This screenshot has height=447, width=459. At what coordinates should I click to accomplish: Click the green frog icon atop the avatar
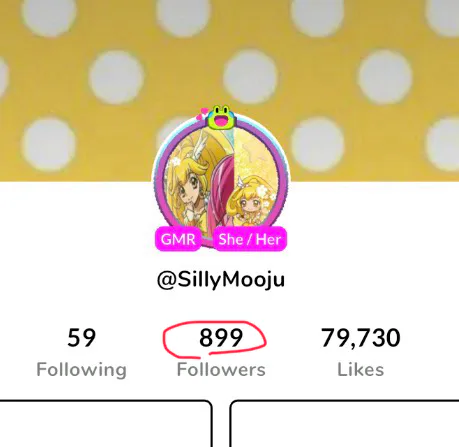pyautogui.click(x=220, y=117)
